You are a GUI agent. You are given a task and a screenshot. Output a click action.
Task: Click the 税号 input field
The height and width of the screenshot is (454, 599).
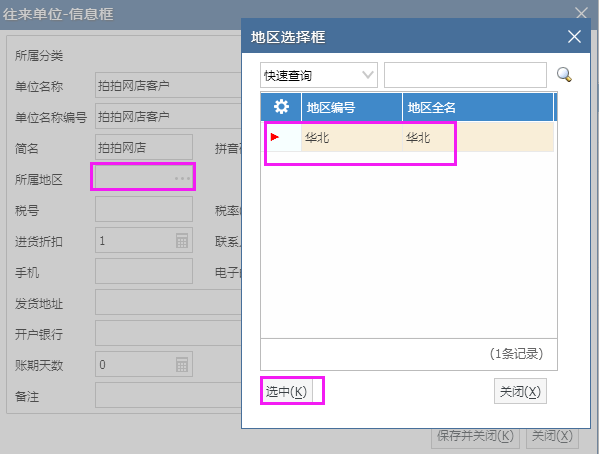click(x=144, y=209)
